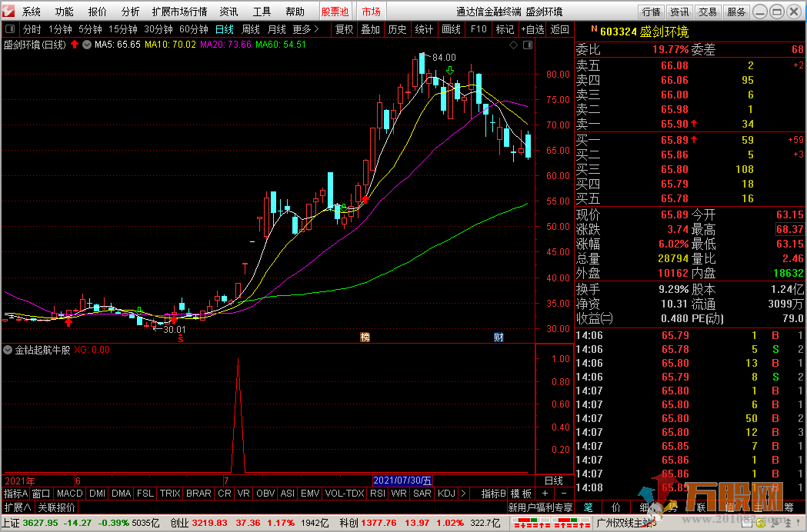The image size is (807, 532).
Task: Click the red app logo icon in menu bar
Action: [x=8, y=12]
